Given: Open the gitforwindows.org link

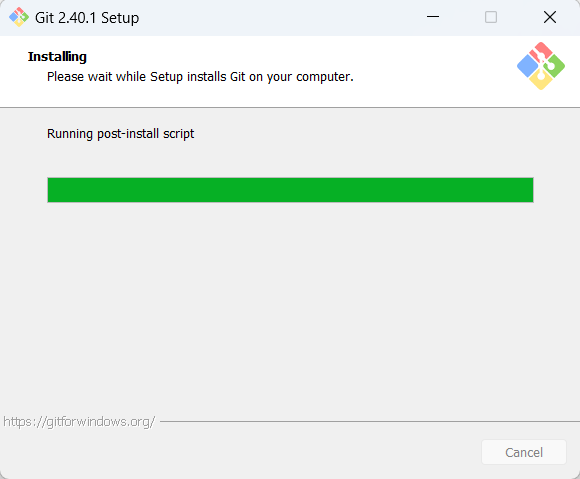Looking at the screenshot, I should (x=79, y=422).
